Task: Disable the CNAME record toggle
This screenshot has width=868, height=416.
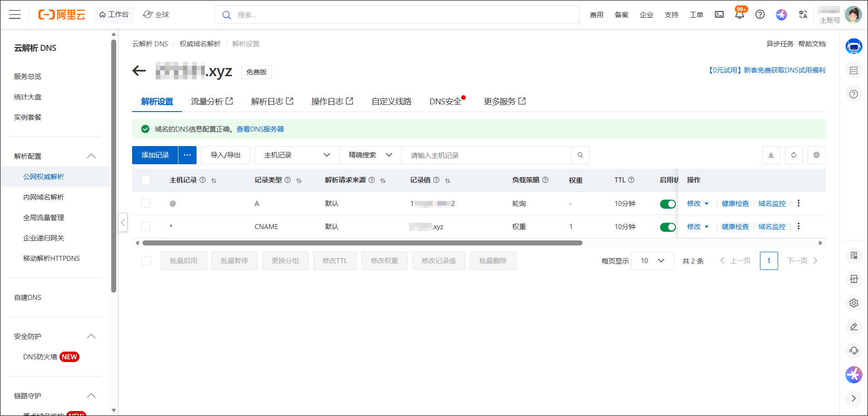Action: (667, 227)
